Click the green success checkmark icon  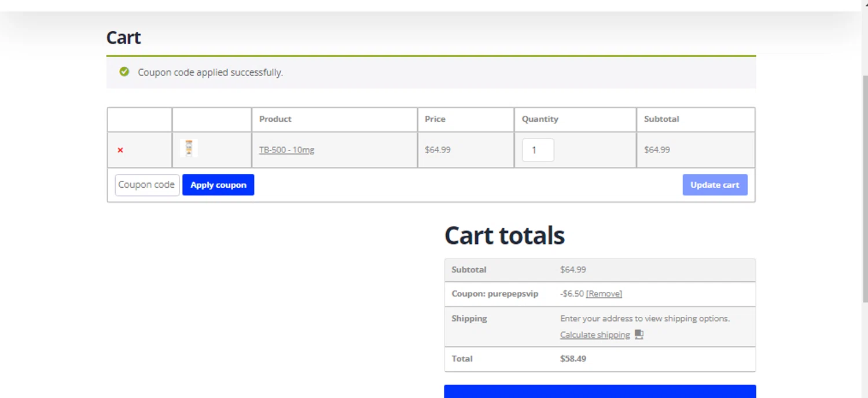pos(124,72)
